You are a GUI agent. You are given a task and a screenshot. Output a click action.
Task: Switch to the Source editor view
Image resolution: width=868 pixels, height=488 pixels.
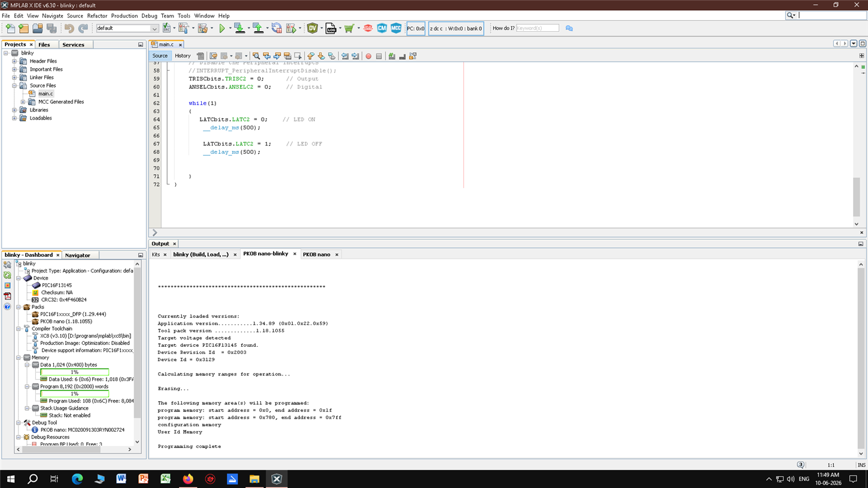click(x=160, y=56)
